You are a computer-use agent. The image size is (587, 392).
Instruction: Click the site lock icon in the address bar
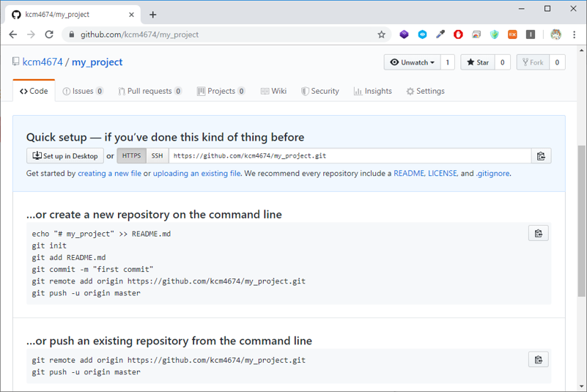coord(72,34)
